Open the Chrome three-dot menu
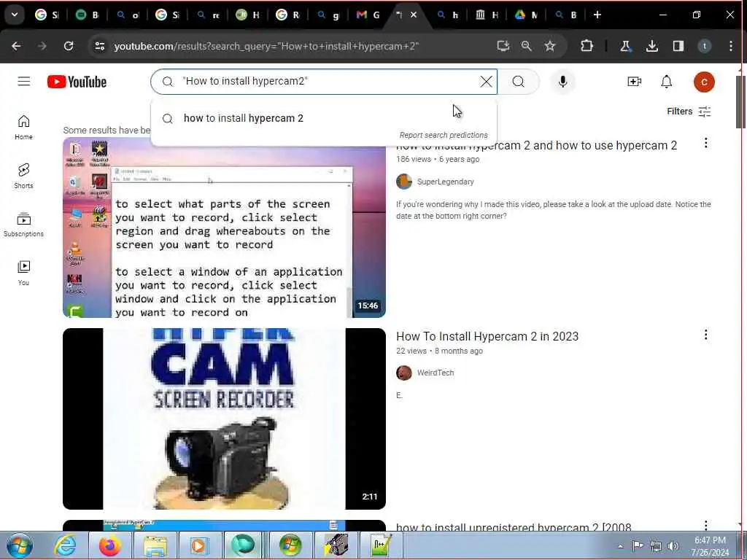 [x=731, y=46]
